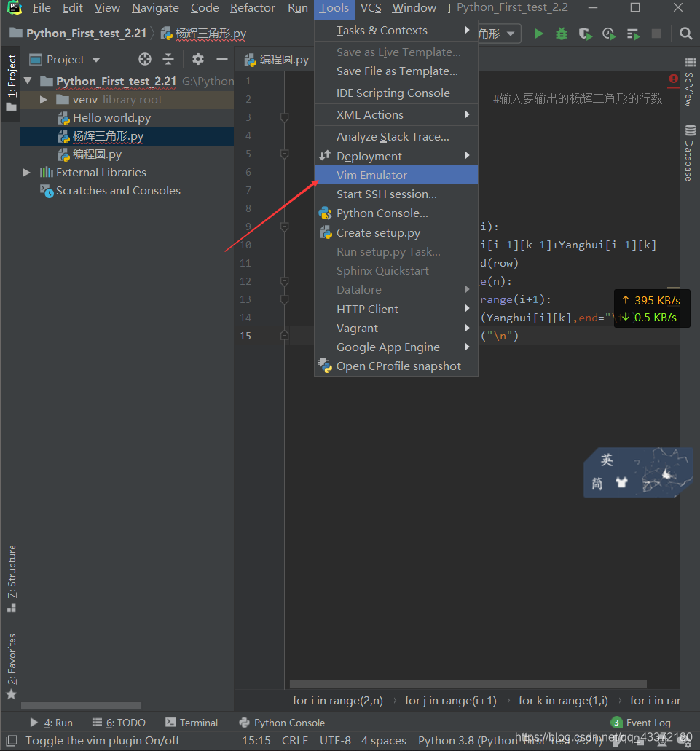
Task: Open the Terminal tool window
Action: point(192,723)
